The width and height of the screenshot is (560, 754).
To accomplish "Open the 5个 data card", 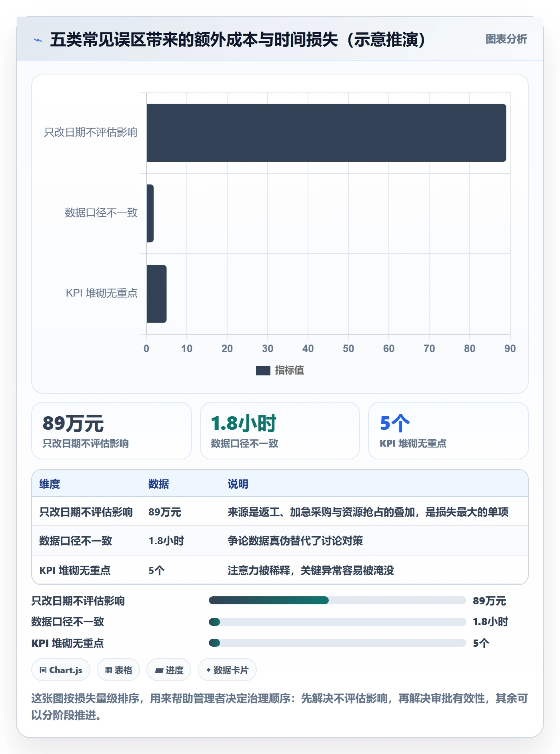I will (448, 431).
